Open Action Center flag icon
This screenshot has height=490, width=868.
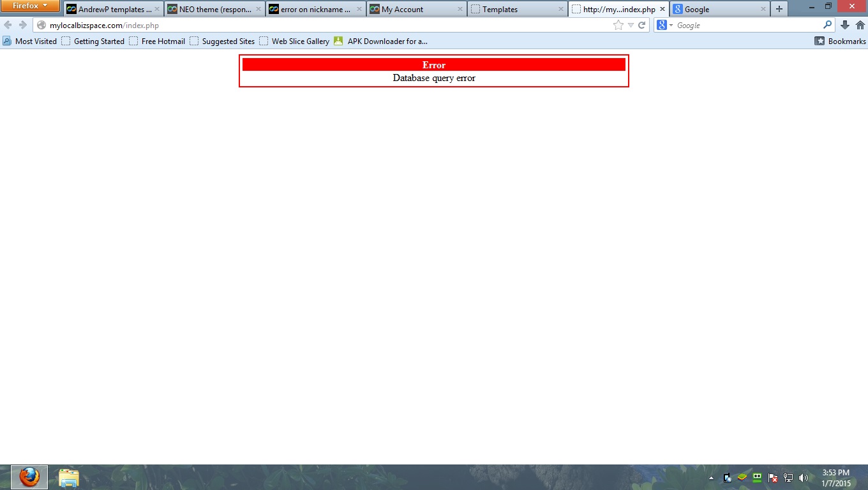(x=773, y=477)
